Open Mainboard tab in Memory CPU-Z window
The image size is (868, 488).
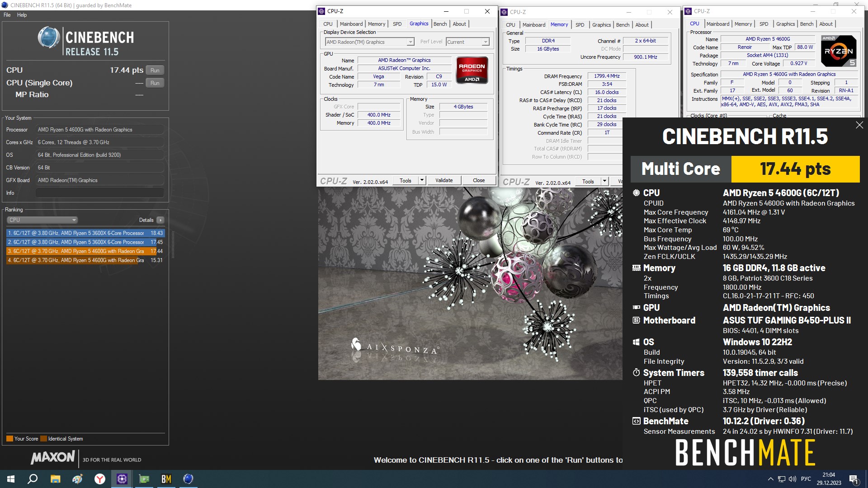(534, 25)
